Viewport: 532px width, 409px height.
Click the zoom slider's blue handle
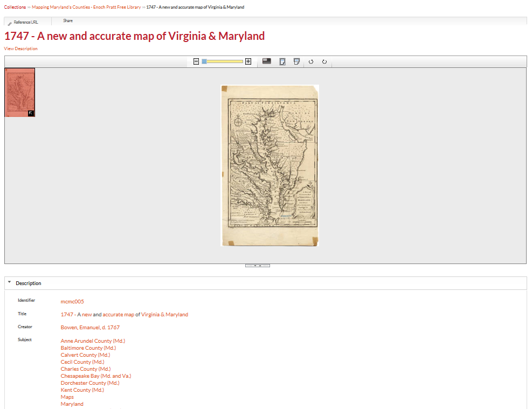[204, 61]
